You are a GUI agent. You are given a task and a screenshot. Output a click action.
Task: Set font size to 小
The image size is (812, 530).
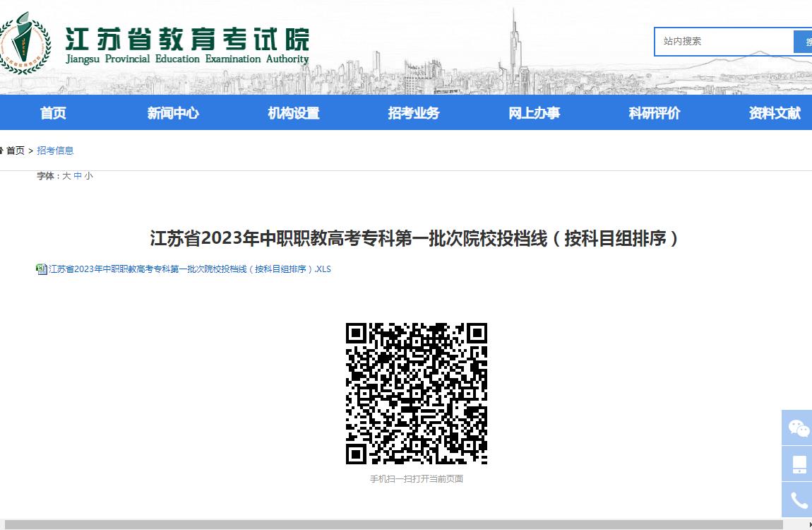click(x=88, y=176)
